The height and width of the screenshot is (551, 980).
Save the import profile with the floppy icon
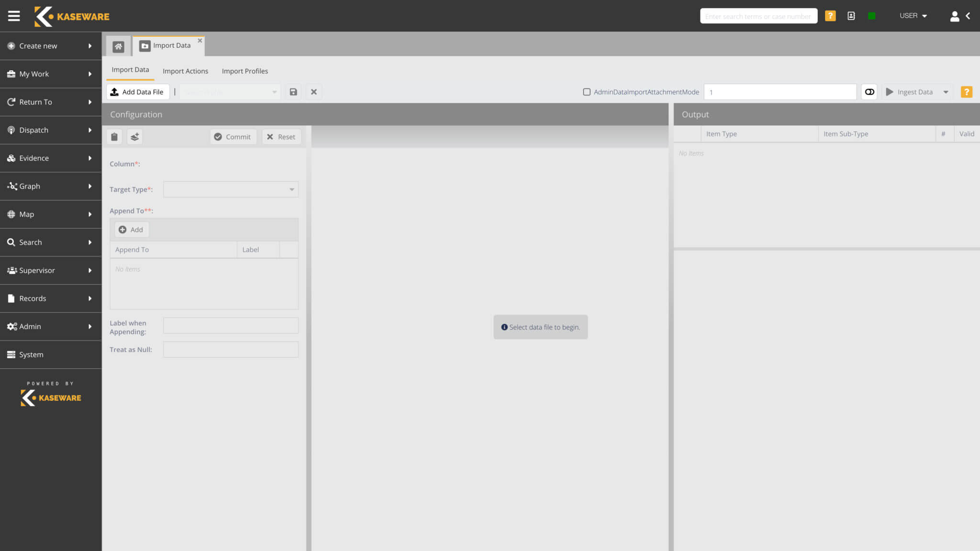click(x=293, y=91)
